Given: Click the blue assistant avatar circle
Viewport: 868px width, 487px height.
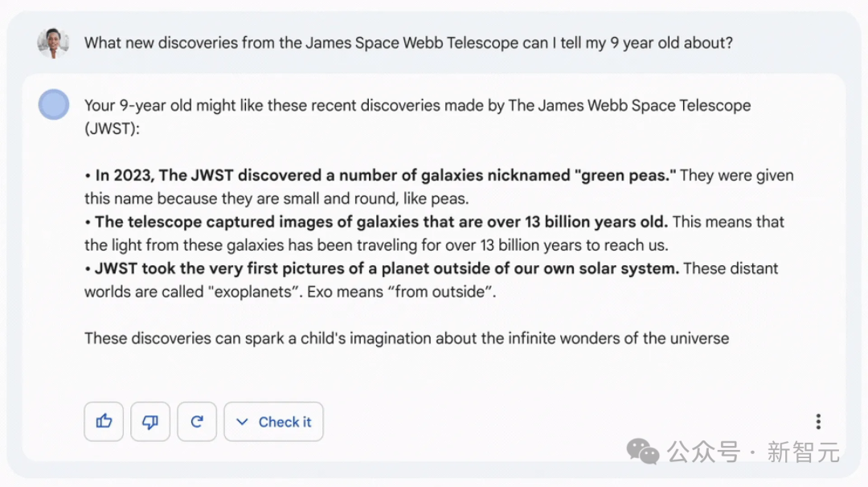Looking at the screenshot, I should [x=54, y=105].
